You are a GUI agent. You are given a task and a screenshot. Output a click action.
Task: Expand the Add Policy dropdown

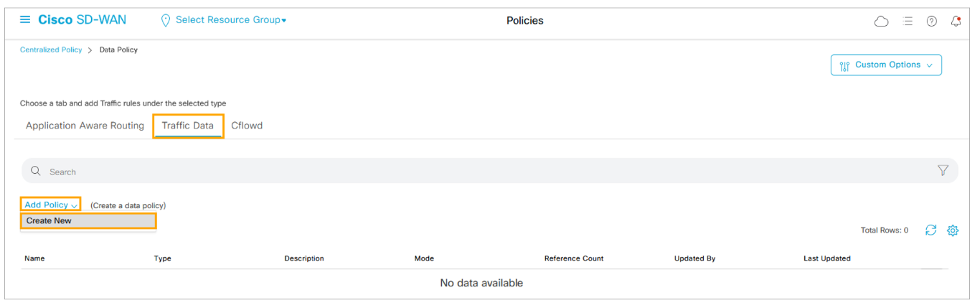(51, 205)
